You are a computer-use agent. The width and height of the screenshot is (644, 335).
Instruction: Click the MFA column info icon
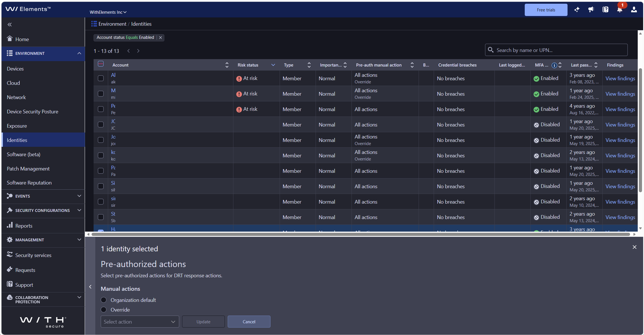tap(554, 65)
